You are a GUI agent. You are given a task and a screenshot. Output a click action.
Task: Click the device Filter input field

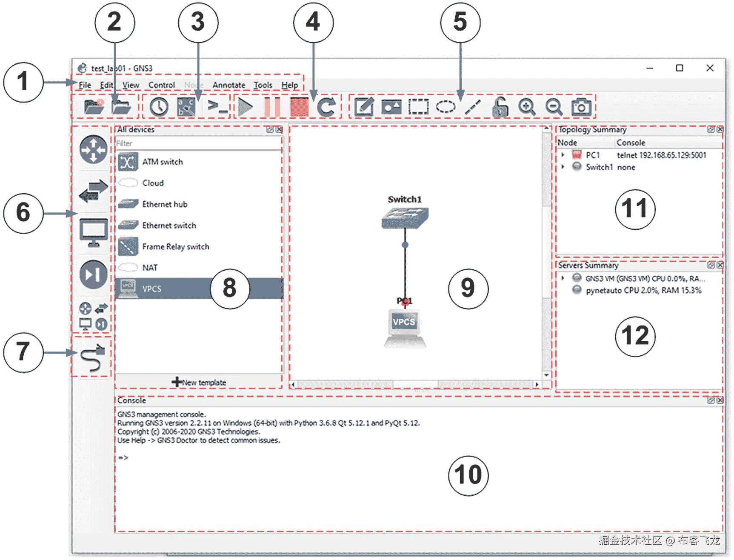tap(198, 143)
